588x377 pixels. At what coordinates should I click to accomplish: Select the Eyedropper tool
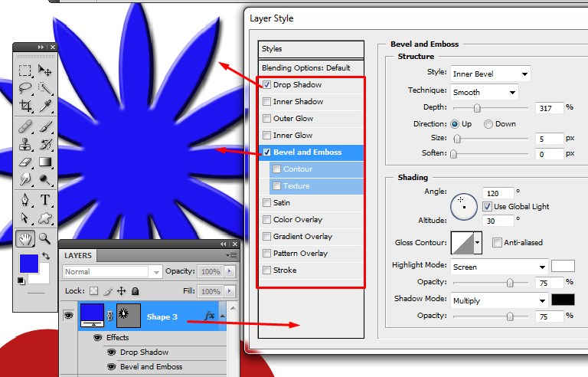pyautogui.click(x=45, y=106)
